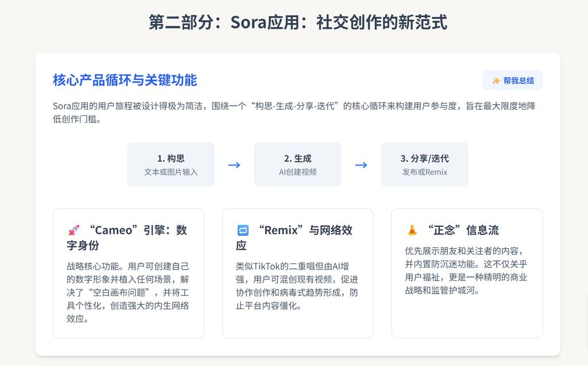Image resolution: width=588 pixels, height=366 pixels.
Task: Click the 正念 description beginning 优先展示朋友
Action: 466,271
